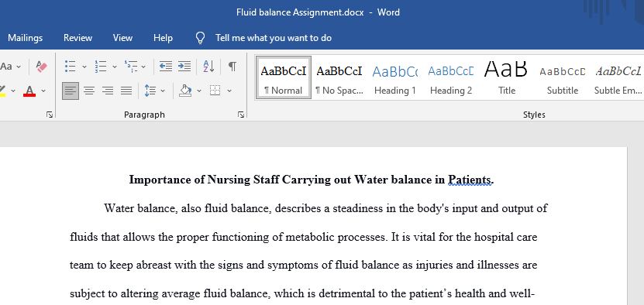Screen dimensions: 644x305
Task: Click the word 'metabolic' in the paragraph
Action: click(x=309, y=238)
